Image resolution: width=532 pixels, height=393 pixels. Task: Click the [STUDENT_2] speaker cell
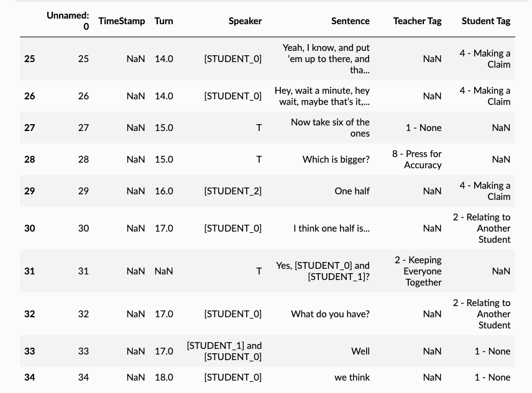point(232,191)
